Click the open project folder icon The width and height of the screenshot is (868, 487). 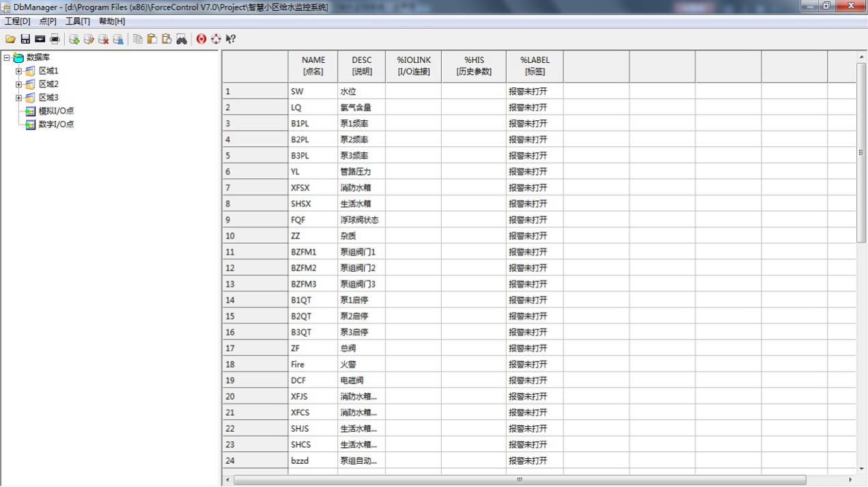pyautogui.click(x=10, y=40)
